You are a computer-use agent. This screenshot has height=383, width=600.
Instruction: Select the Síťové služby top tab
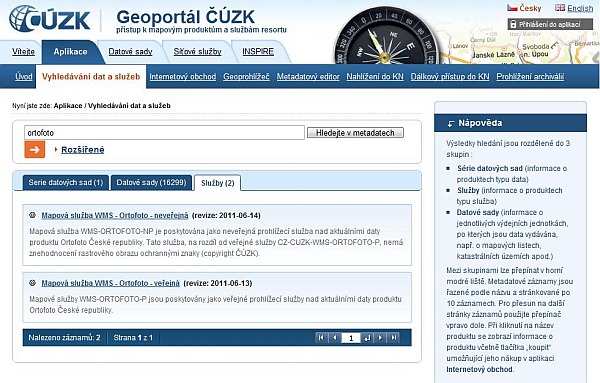point(197,52)
